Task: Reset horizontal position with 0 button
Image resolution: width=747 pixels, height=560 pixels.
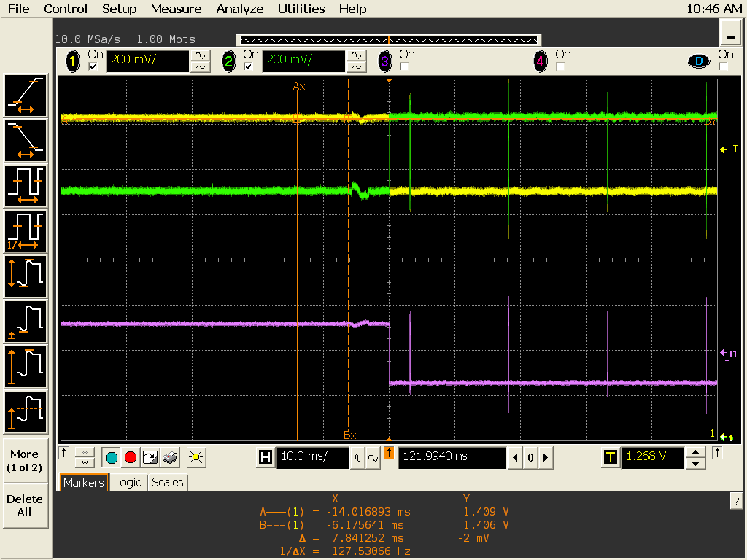Action: pos(531,458)
